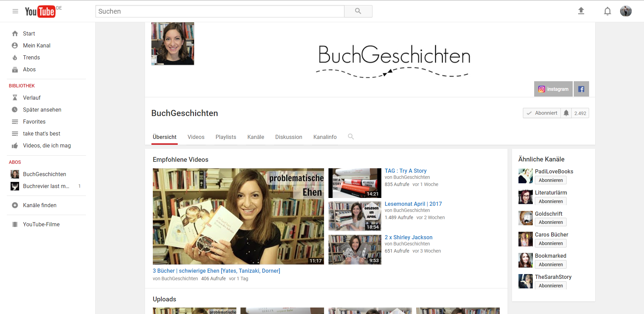This screenshot has height=314, width=644.
Task: Switch to the Kanäle tab
Action: (256, 137)
